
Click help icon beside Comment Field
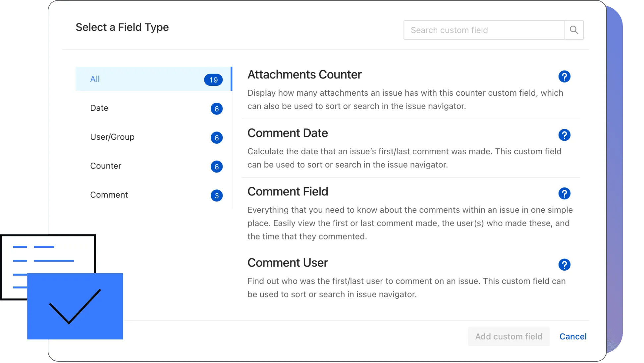point(564,193)
